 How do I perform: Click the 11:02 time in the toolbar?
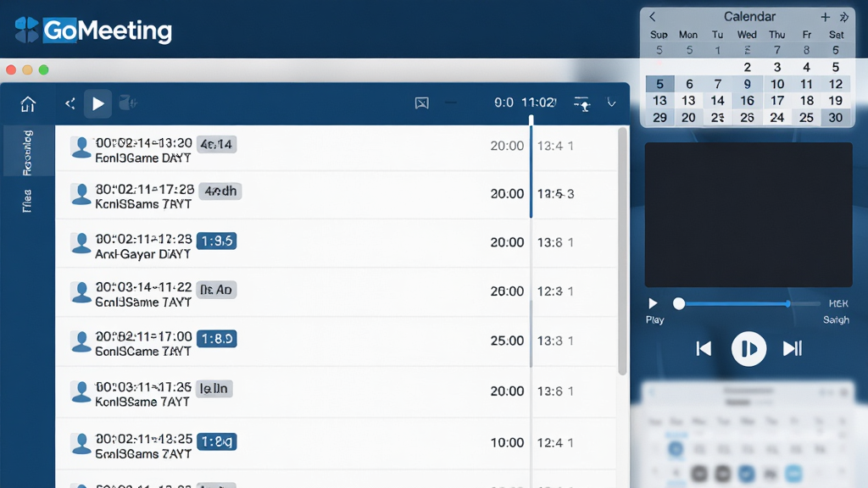538,103
